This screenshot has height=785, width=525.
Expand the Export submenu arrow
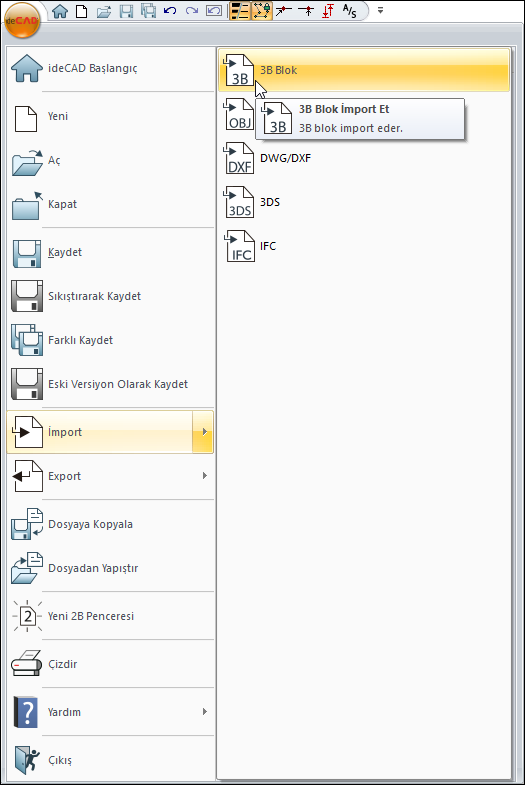tap(204, 476)
